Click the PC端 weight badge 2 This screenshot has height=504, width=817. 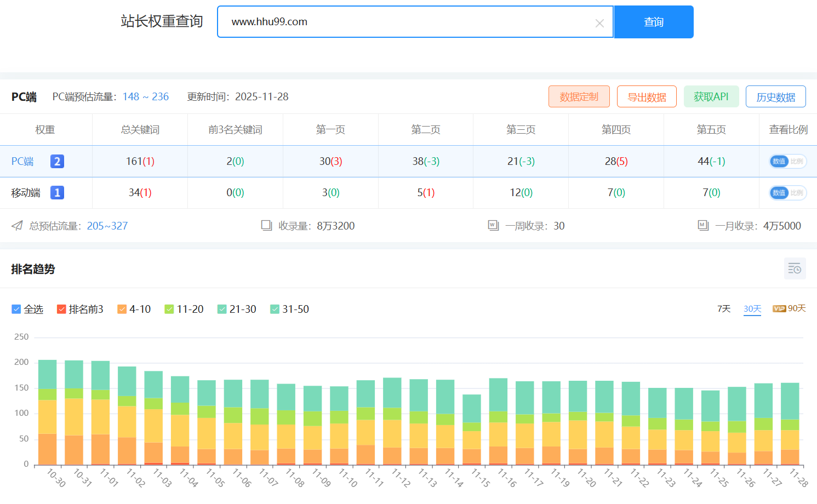(57, 161)
